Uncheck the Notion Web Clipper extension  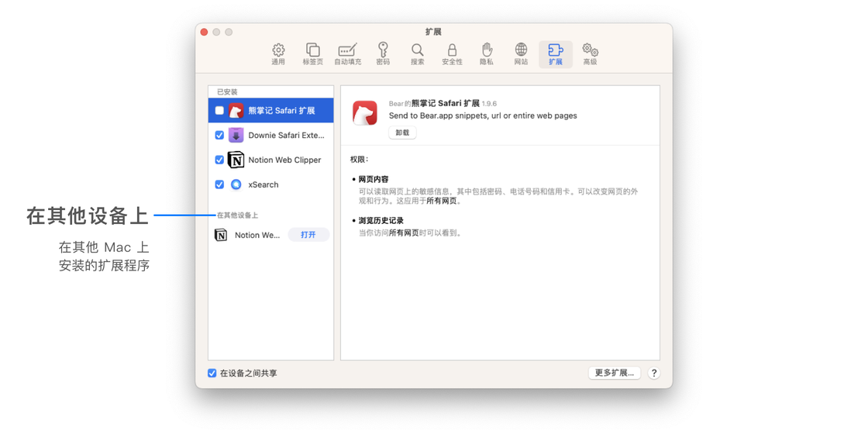point(219,160)
